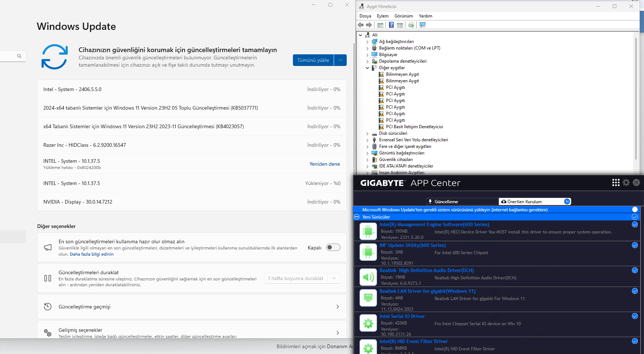Screen dimensions: 644x354
Task: Click scan for hardware changes toolbar icon
Action: (423, 25)
